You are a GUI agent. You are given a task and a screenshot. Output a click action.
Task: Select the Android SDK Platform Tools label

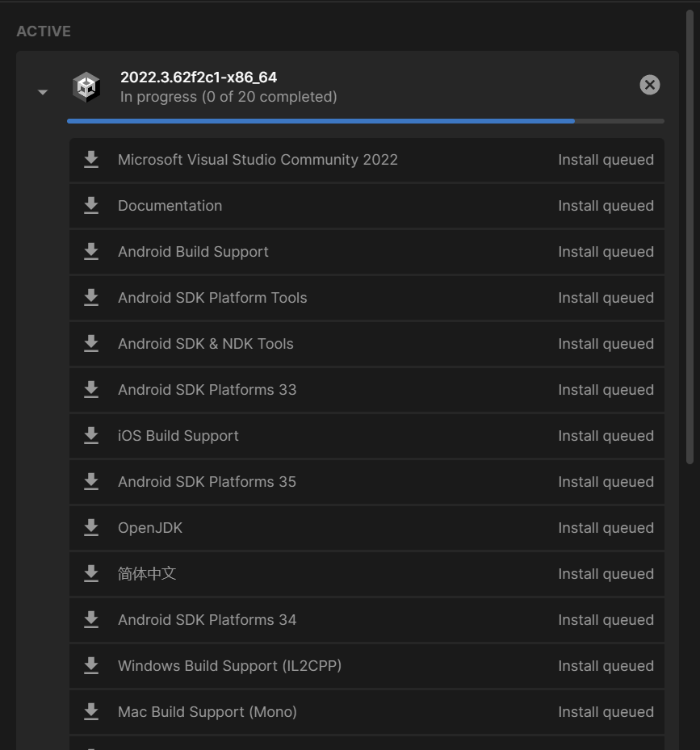point(212,298)
